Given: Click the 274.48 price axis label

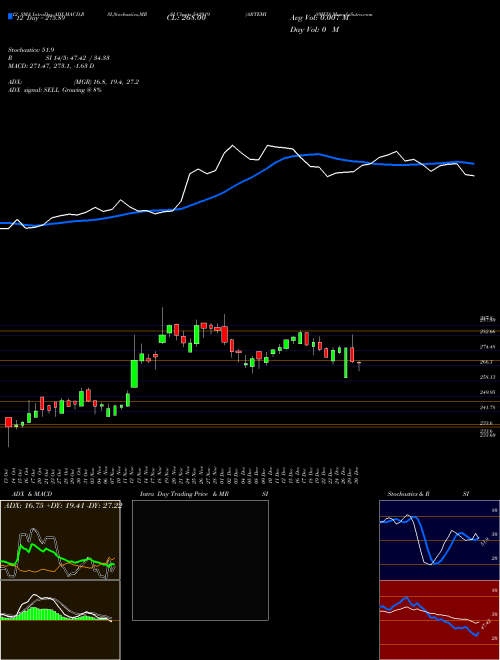Looking at the screenshot, I should click(x=488, y=347).
